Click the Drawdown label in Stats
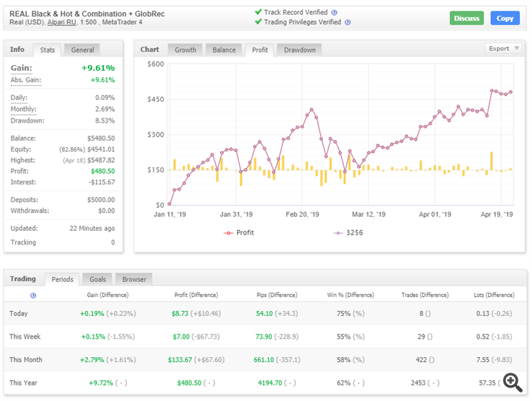532x401 pixels. coord(27,120)
